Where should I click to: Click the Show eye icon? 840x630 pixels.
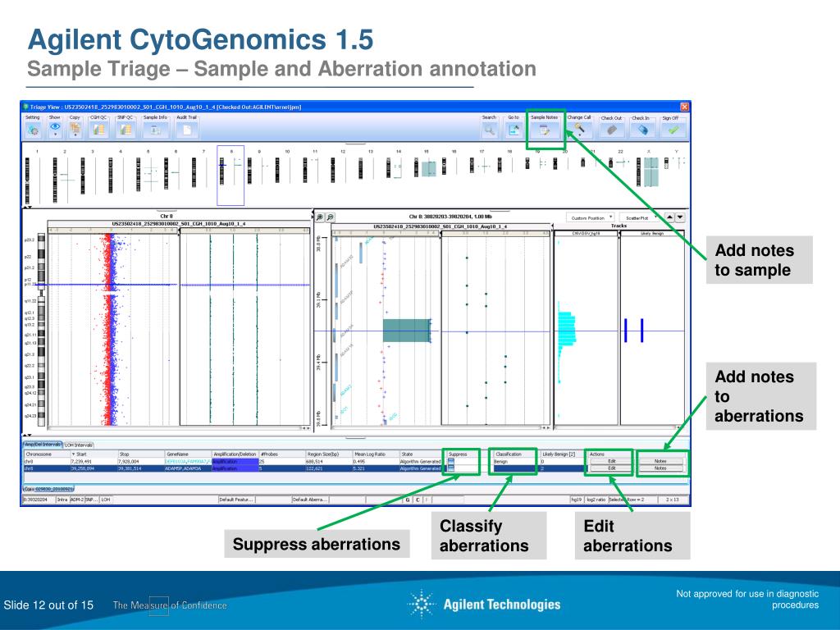(55, 129)
